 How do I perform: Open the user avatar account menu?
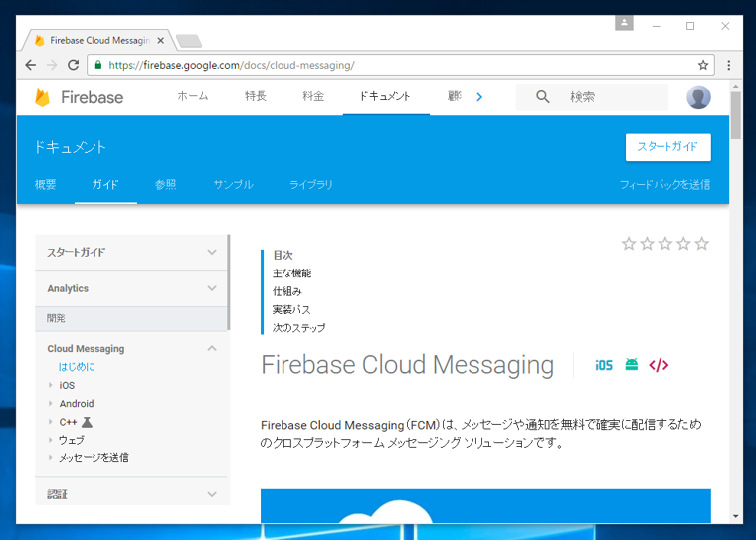click(698, 97)
